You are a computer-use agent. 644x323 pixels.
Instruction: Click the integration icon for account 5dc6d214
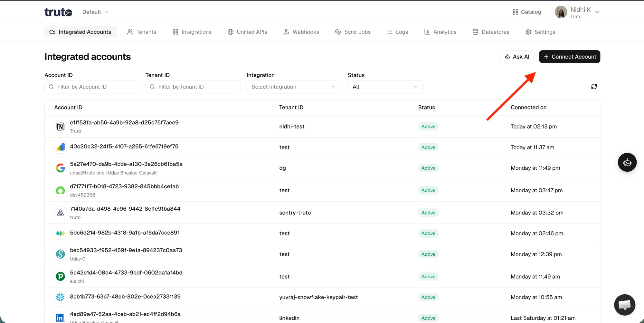[x=61, y=233]
